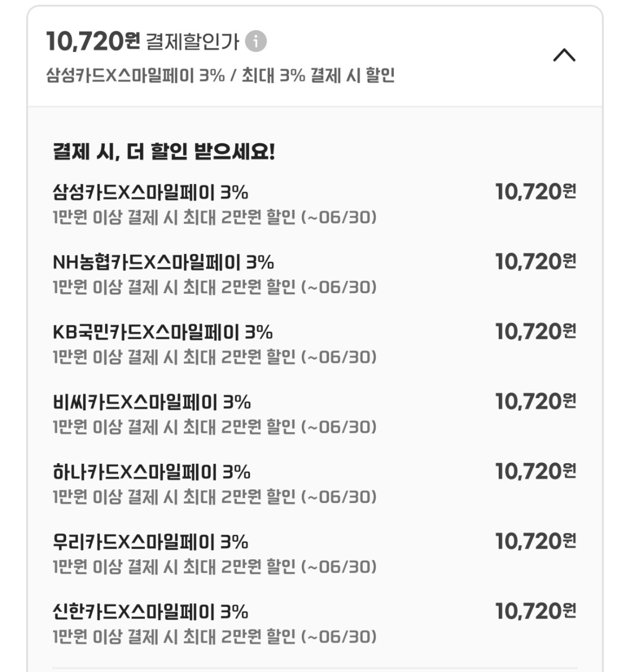Tap 신한카드X스마일페이 3% discount entry
Screen dimensions: 630x672
point(150,612)
